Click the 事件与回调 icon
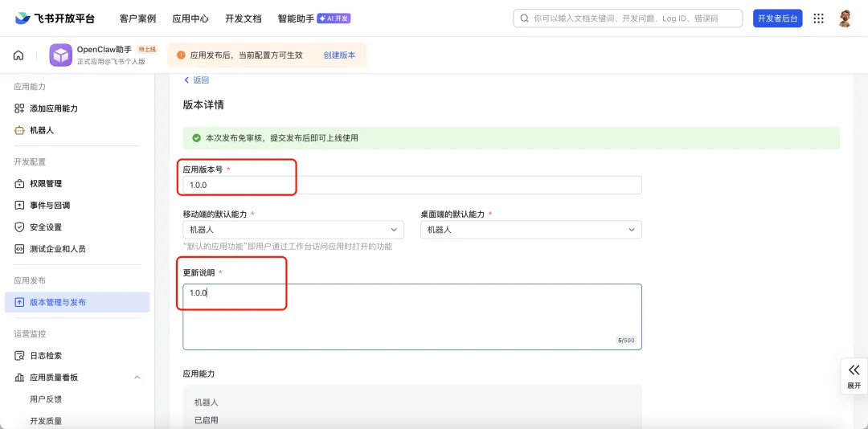This screenshot has height=429, width=868. 19,206
